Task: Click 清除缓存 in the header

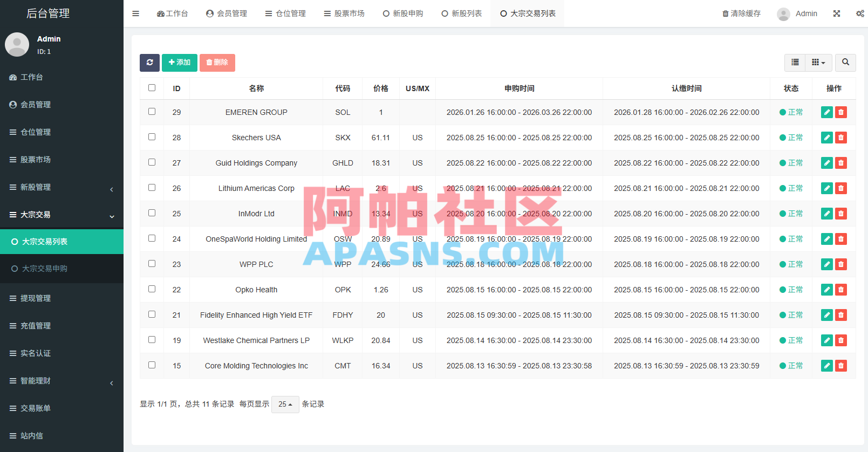Action: pyautogui.click(x=741, y=13)
